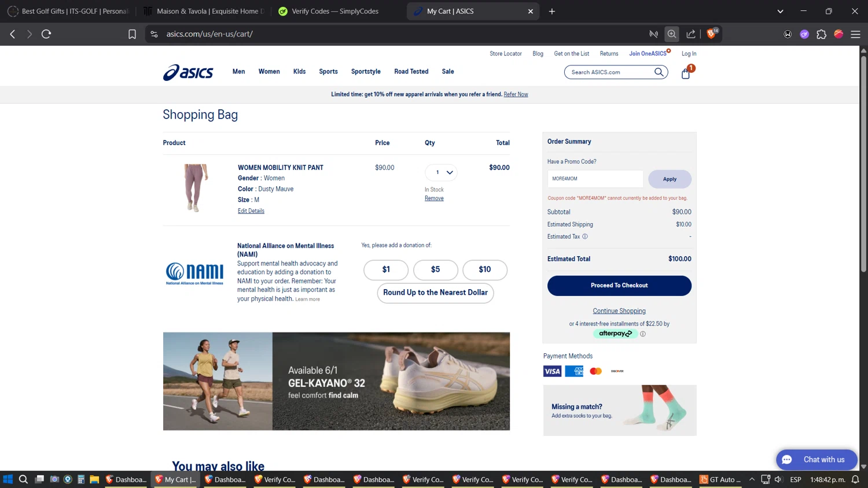Open the browser extensions puzzle icon
Screen dimensions: 868x488
(821, 34)
